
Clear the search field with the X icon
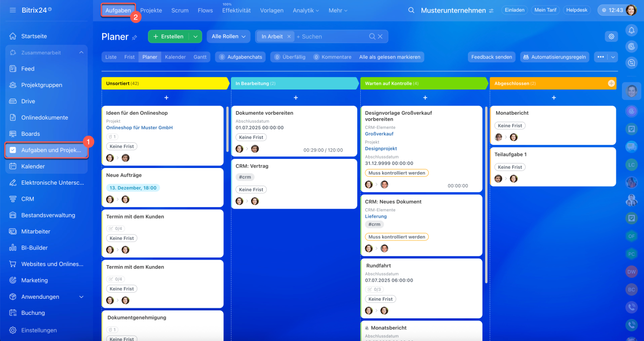pyautogui.click(x=380, y=36)
